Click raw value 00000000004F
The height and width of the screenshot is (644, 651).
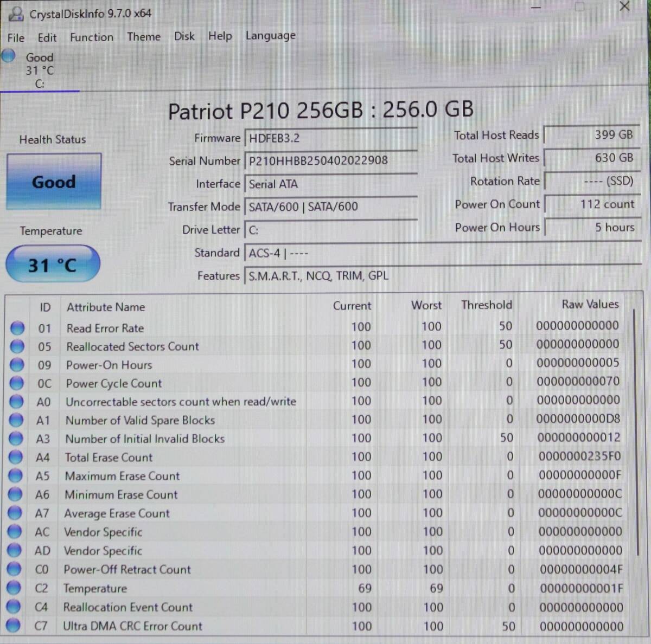(x=581, y=570)
